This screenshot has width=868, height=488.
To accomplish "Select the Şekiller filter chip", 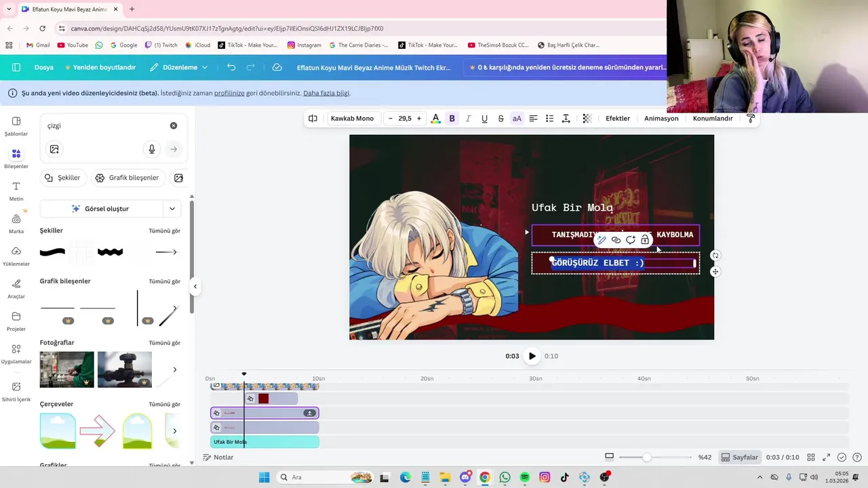I will click(x=62, y=178).
